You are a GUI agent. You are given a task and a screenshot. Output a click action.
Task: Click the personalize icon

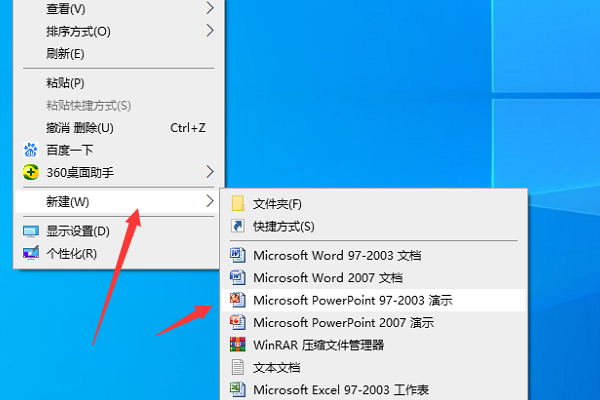(31, 253)
